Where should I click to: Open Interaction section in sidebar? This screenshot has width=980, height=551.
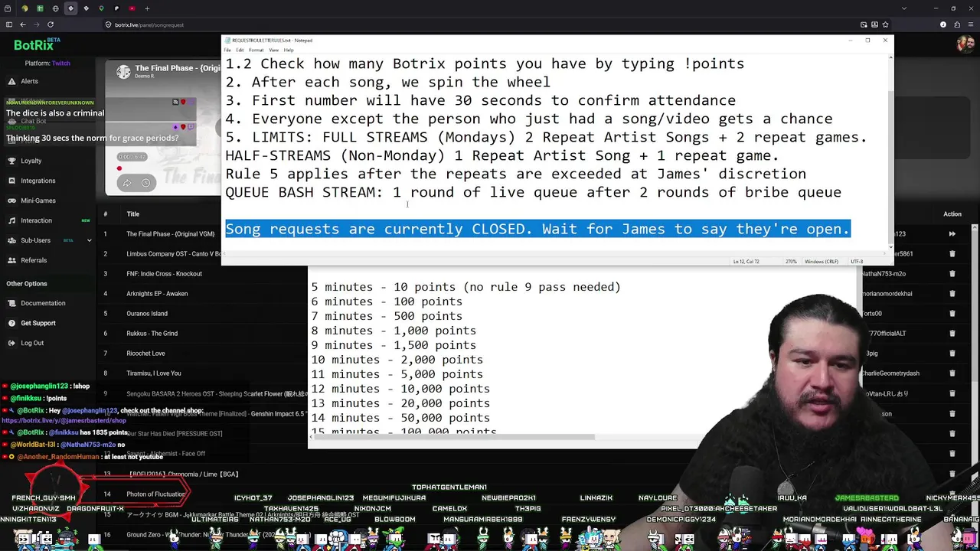[x=36, y=220]
